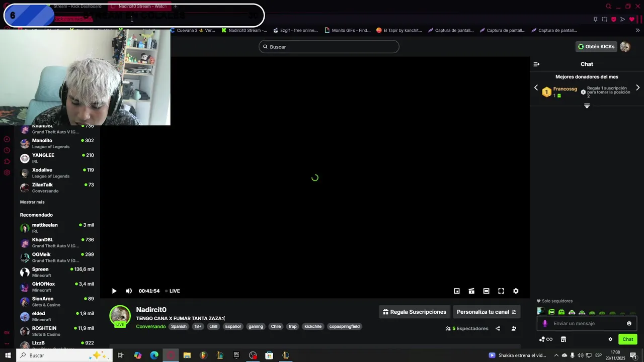This screenshot has width=644, height=362.
Task: Send message with green Chat button
Action: [x=628, y=339]
